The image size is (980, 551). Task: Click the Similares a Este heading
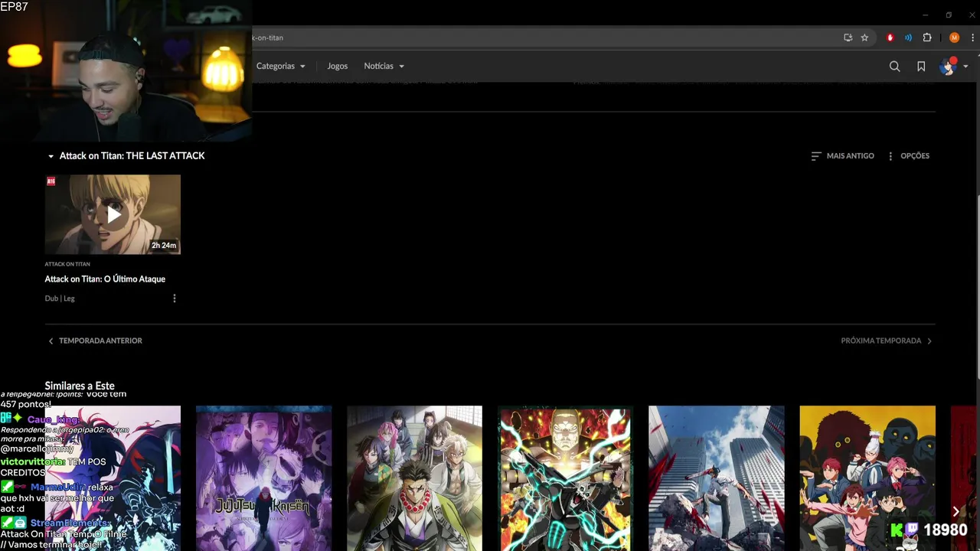coord(80,386)
